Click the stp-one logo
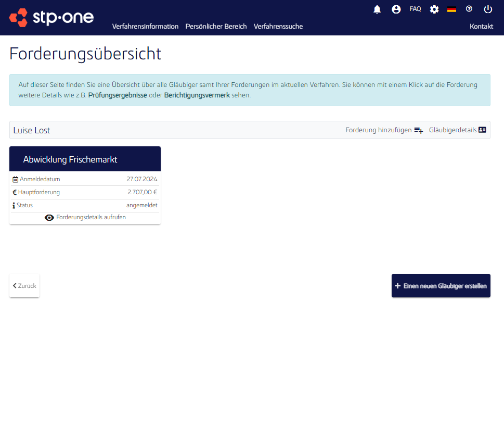The width and height of the screenshot is (504, 427). point(50,17)
